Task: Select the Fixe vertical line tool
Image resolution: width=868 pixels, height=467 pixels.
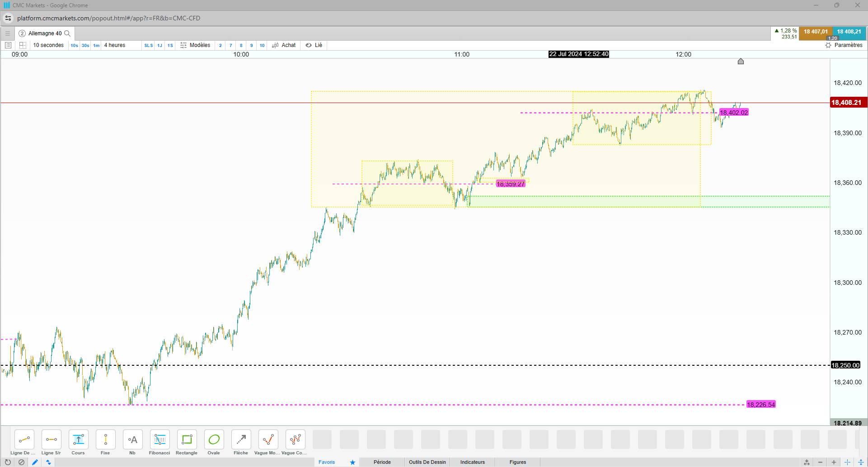Action: click(106, 439)
